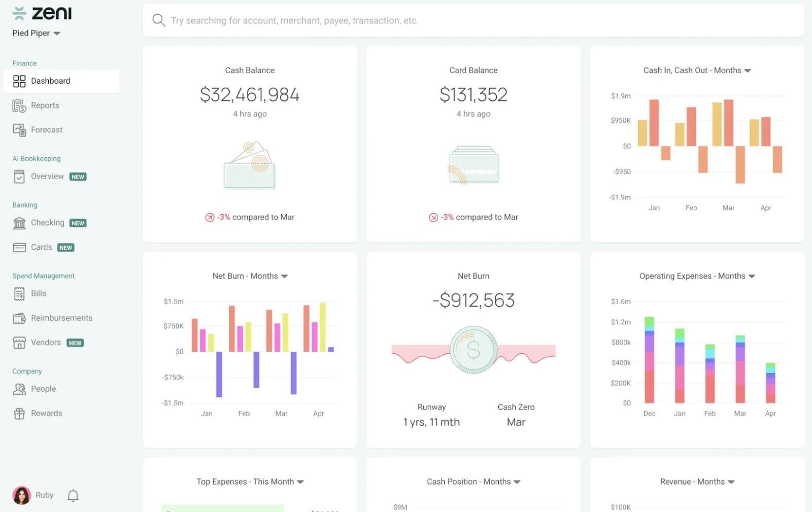
Task: Change period in Cash In, Cash Out dropdown
Action: pyautogui.click(x=748, y=71)
